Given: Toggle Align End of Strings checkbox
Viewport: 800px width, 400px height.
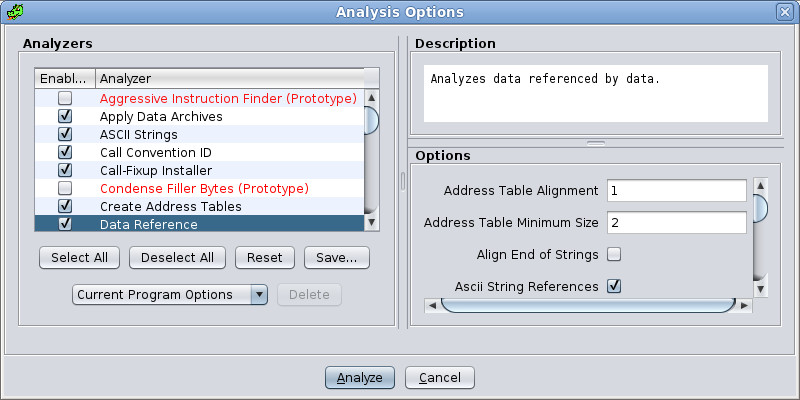Looking at the screenshot, I should [x=614, y=254].
